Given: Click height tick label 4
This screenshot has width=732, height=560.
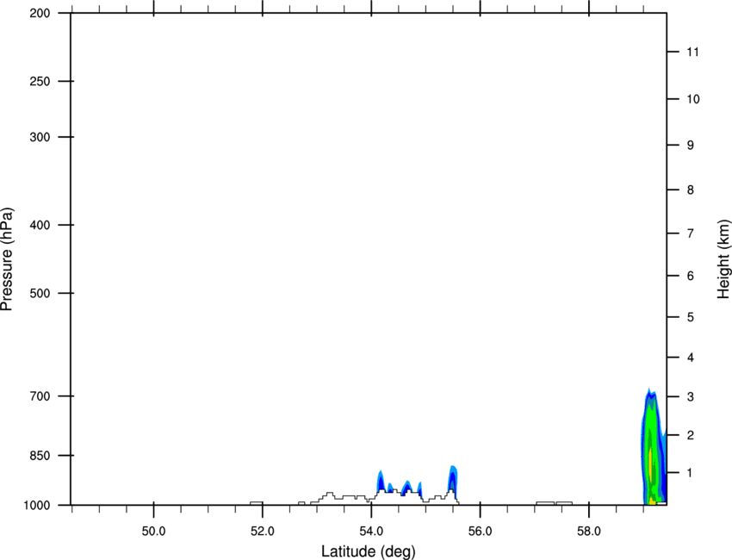Looking at the screenshot, I should pyautogui.click(x=690, y=358).
